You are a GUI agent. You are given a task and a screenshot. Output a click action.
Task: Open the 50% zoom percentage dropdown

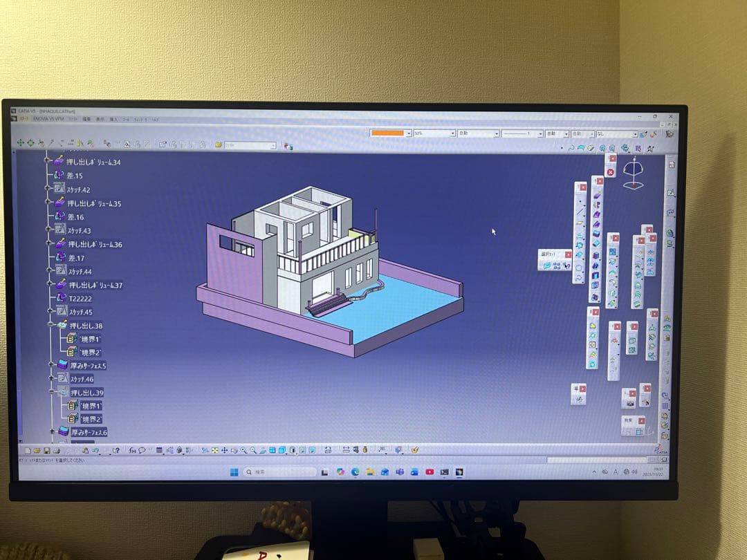tap(453, 131)
